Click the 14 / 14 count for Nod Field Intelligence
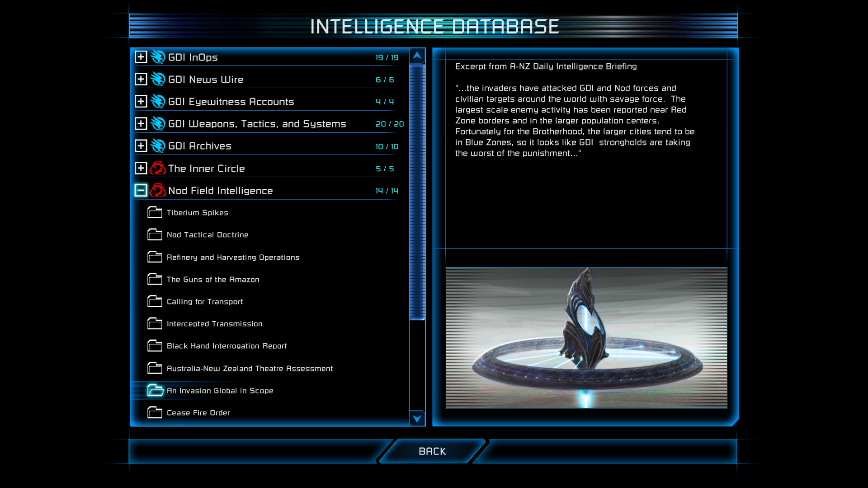 coord(387,191)
